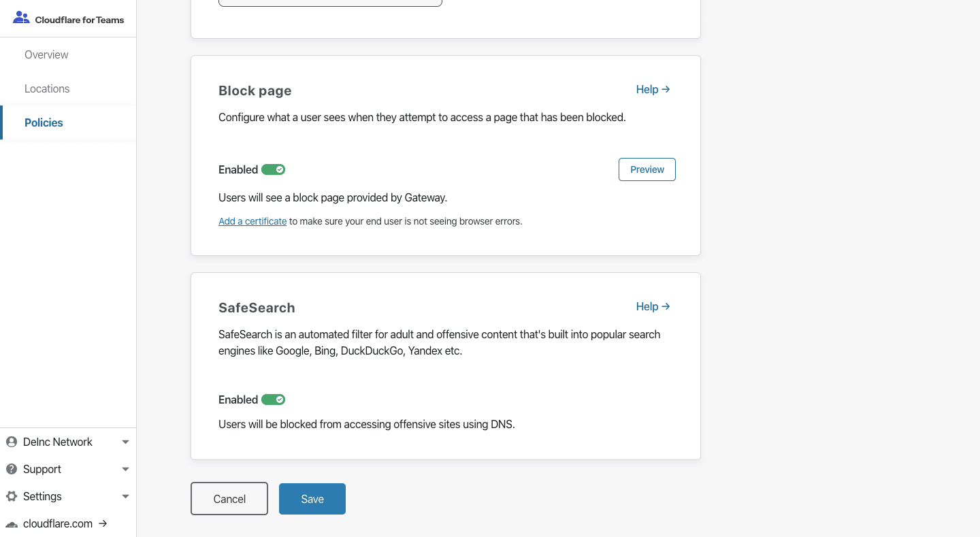The width and height of the screenshot is (980, 537).
Task: Open Help for the SafeSearch section
Action: [x=653, y=306]
